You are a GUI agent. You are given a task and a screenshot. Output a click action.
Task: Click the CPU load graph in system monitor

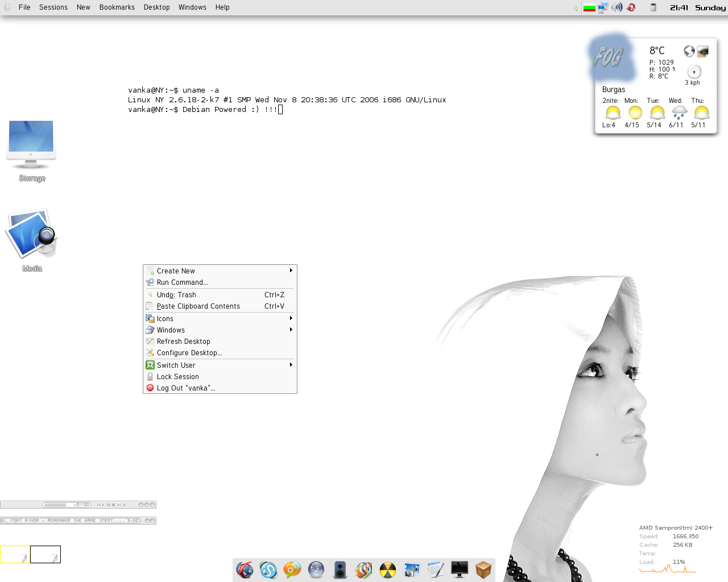pyautogui.click(x=668, y=568)
